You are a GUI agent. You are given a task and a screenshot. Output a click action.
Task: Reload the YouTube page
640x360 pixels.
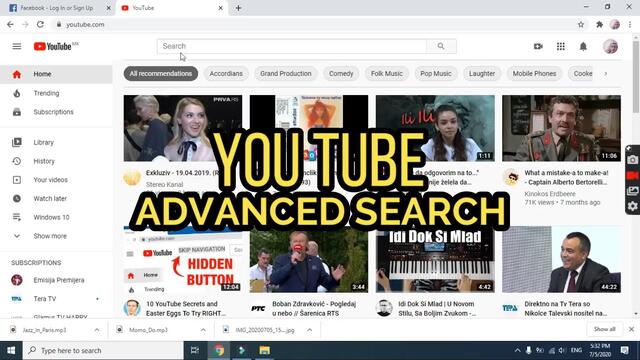pos(40,24)
